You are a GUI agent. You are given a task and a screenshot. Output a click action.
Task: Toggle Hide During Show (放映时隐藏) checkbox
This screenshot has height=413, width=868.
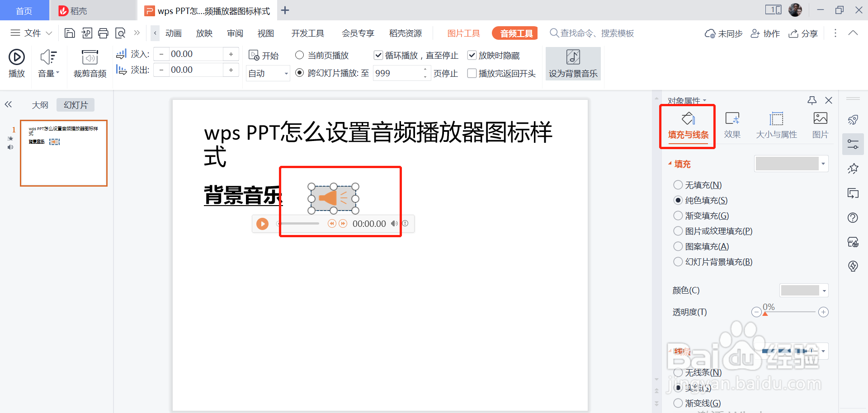(472, 55)
